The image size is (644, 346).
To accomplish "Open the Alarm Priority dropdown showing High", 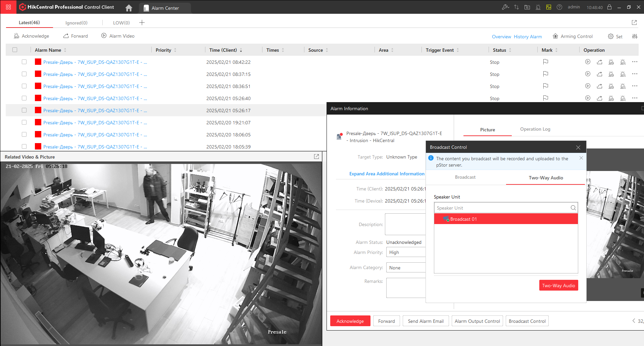I will pos(406,252).
